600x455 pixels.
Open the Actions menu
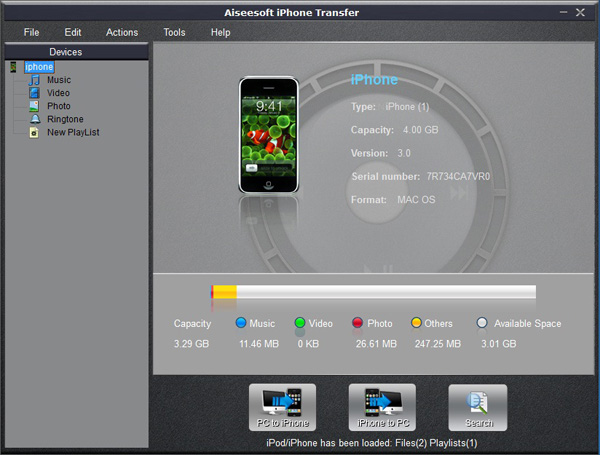(122, 33)
